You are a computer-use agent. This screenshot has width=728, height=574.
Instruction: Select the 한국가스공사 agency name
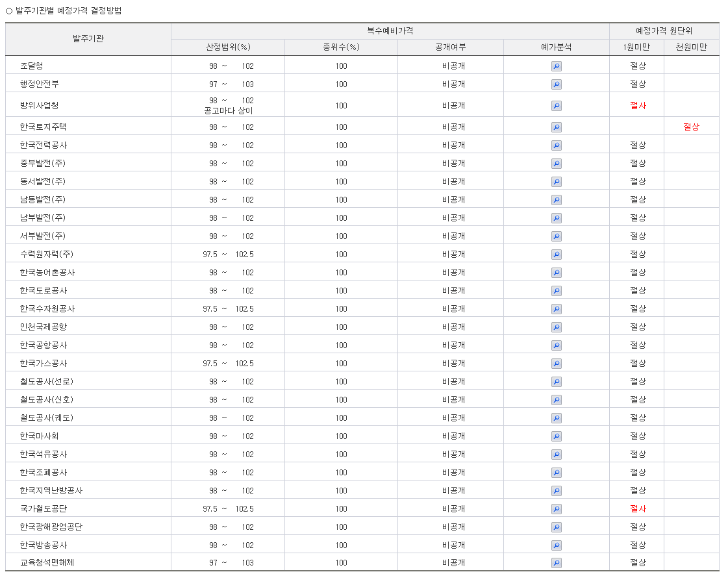tap(43, 363)
